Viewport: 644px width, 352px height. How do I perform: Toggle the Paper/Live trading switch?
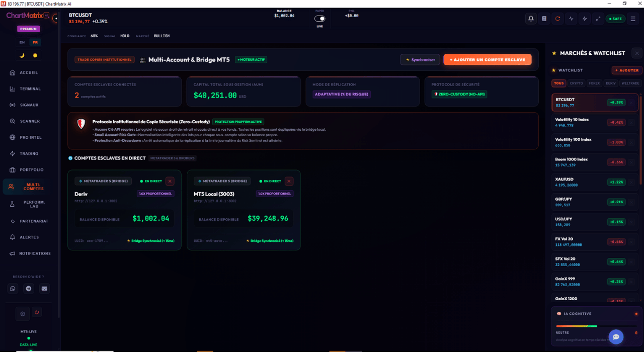tap(320, 19)
